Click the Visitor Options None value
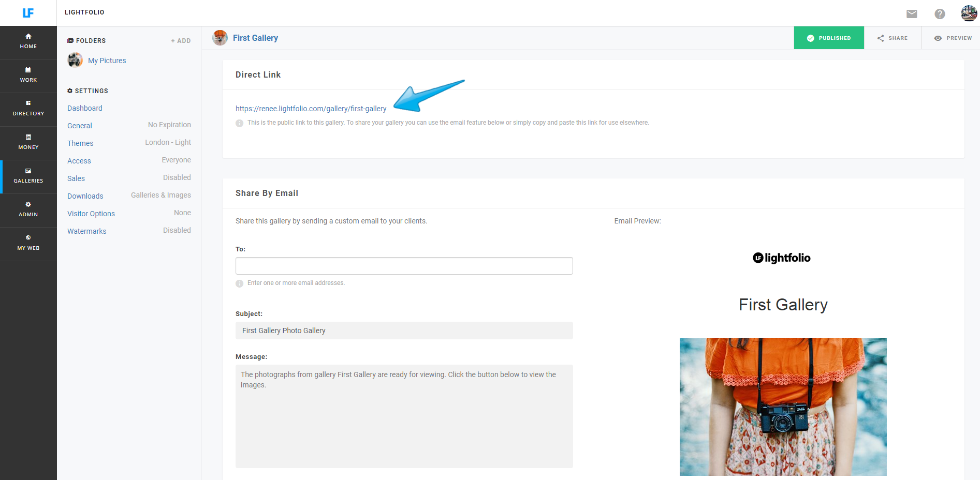The width and height of the screenshot is (980, 480). tap(182, 213)
